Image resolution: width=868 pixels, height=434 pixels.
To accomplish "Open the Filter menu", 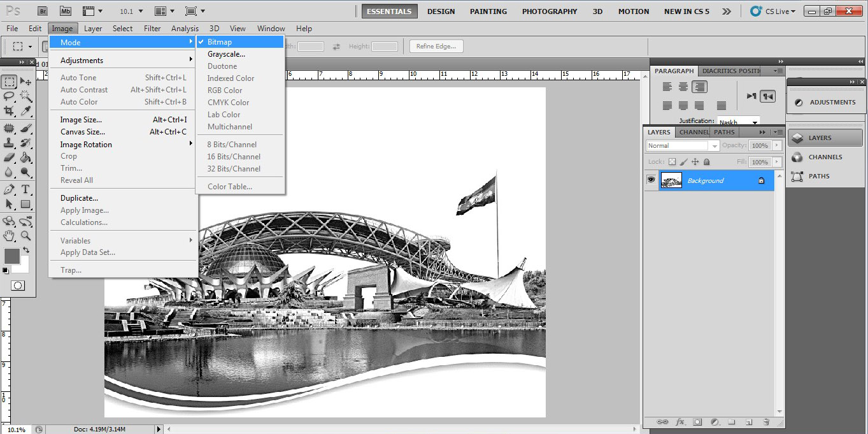I will 152,29.
